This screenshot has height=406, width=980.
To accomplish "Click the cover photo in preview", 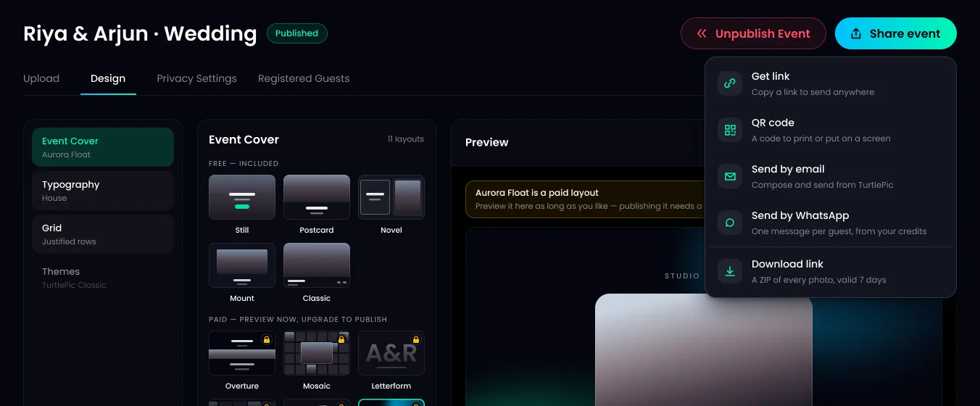I will coord(704,349).
